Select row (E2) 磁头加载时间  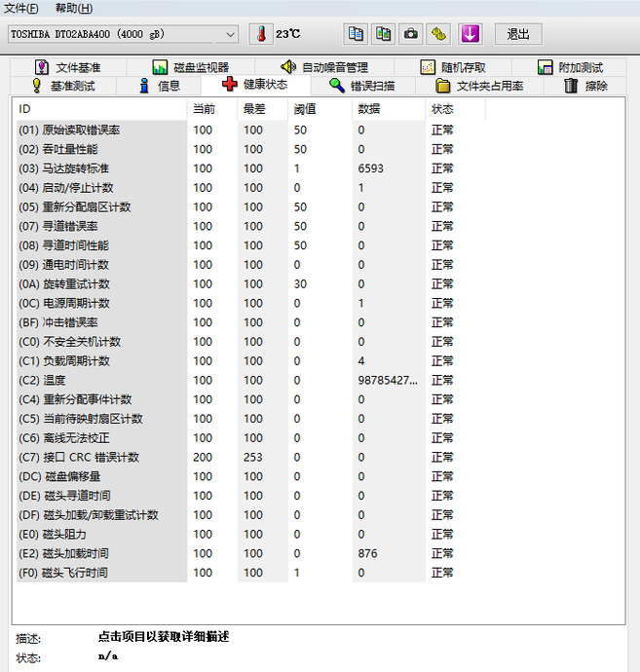pyautogui.click(x=250, y=553)
